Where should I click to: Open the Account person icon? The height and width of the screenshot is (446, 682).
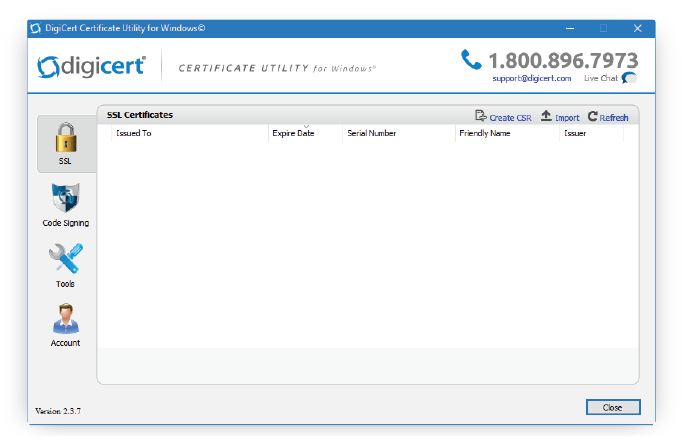pyautogui.click(x=66, y=319)
